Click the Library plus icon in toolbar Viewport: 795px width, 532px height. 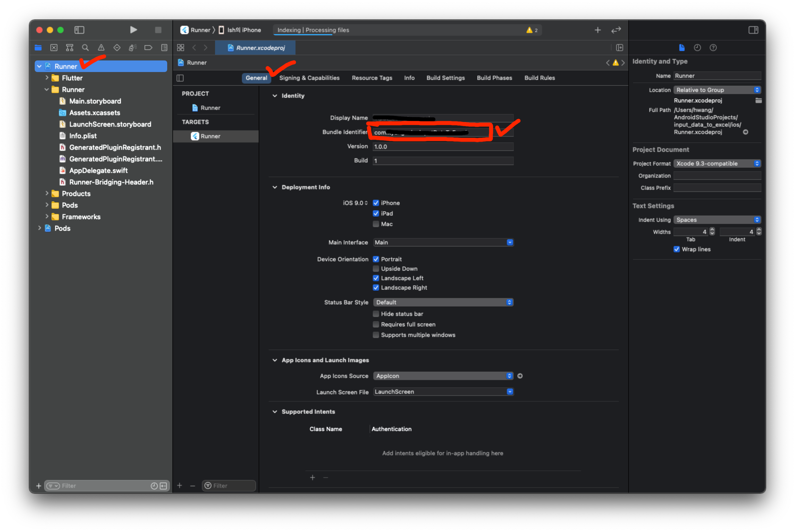coord(598,30)
